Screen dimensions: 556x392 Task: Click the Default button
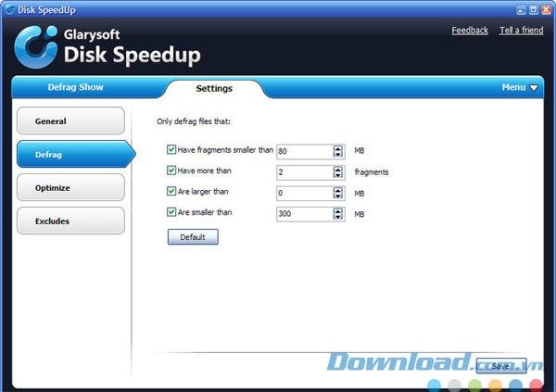pos(193,237)
